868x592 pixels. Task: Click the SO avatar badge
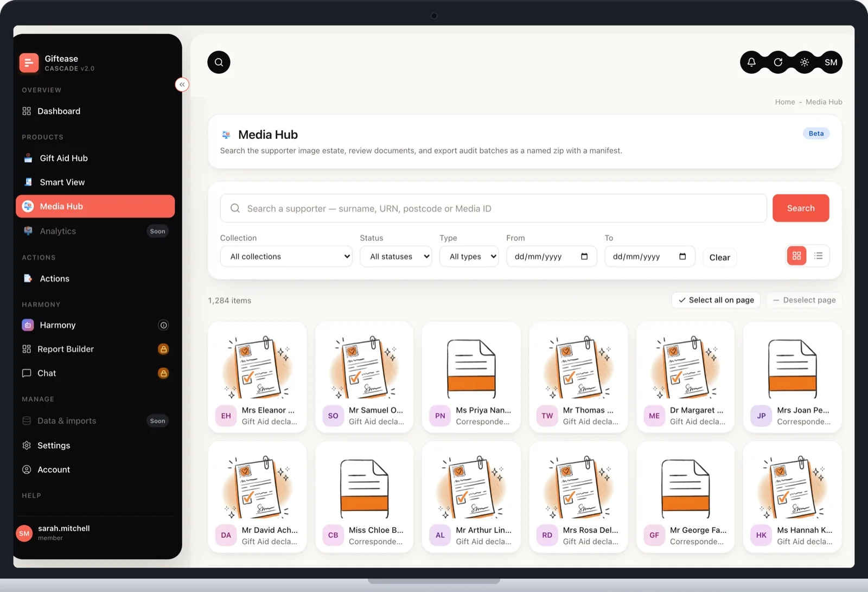click(x=333, y=416)
